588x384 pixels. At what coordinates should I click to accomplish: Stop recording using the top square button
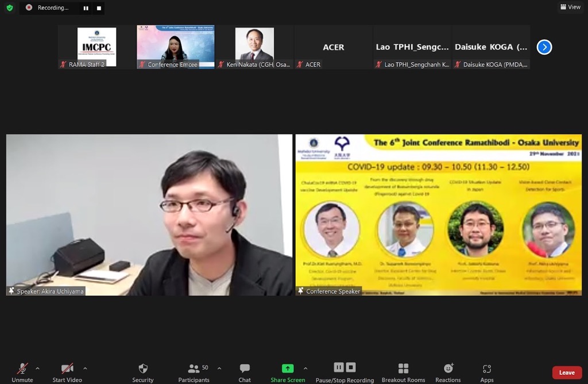click(99, 8)
